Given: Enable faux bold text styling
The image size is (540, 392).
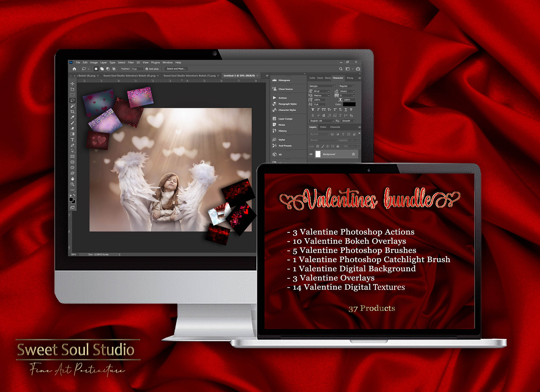Looking at the screenshot, I should [313, 109].
